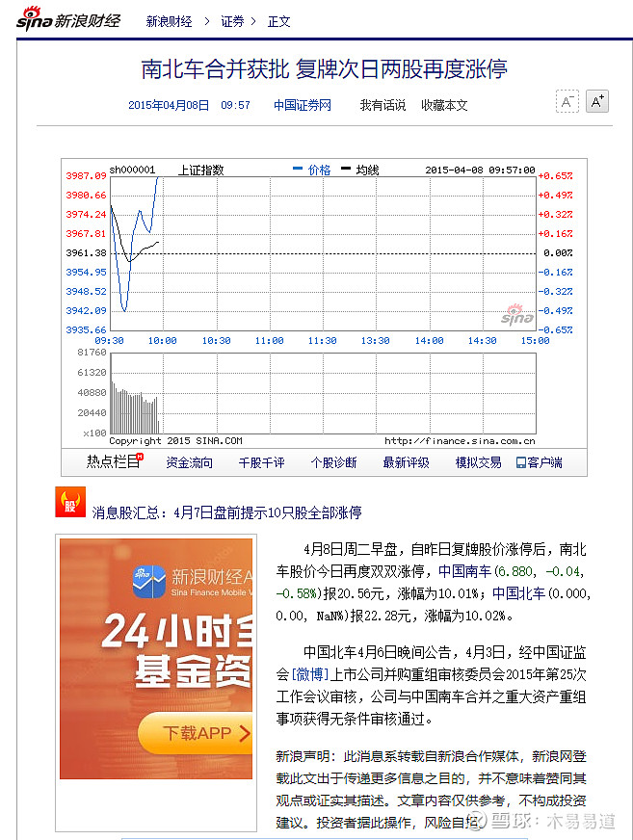This screenshot has height=840, width=633.
Task: Click 收藏本文 to bookmark article
Action: pyautogui.click(x=444, y=105)
